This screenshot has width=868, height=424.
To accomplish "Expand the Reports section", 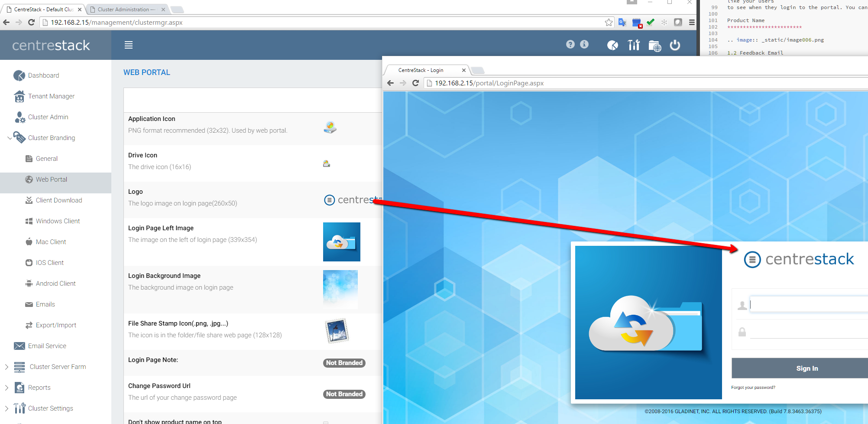I will 6,388.
